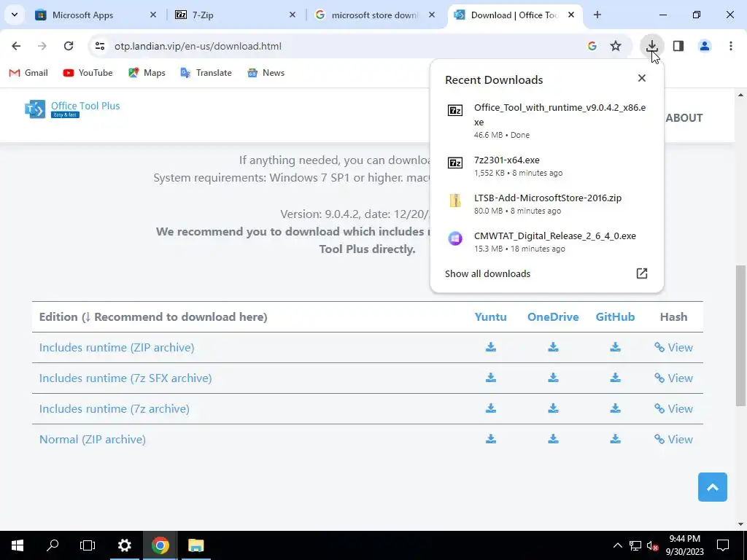The width and height of the screenshot is (747, 560).
Task: Click the Chrome downloads toolbar icon
Action: click(x=651, y=46)
